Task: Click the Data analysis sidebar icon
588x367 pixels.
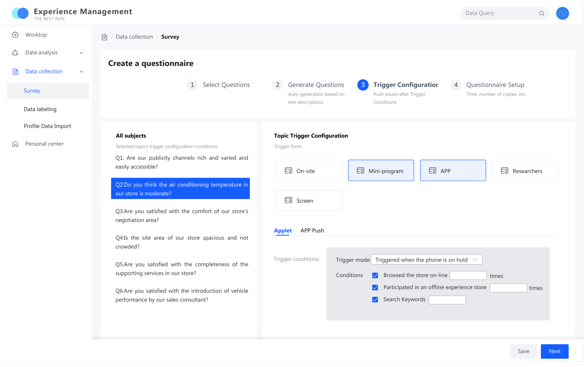Action: tap(15, 53)
